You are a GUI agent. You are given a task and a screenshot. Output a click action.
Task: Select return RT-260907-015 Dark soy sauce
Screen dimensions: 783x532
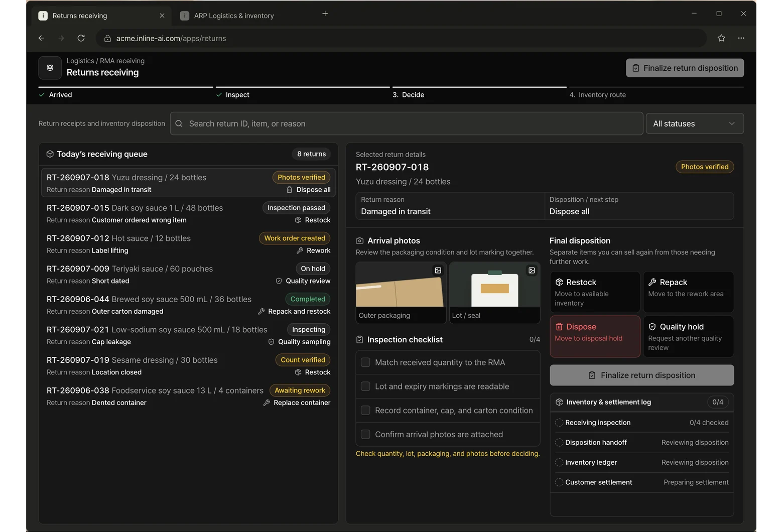[188, 214]
